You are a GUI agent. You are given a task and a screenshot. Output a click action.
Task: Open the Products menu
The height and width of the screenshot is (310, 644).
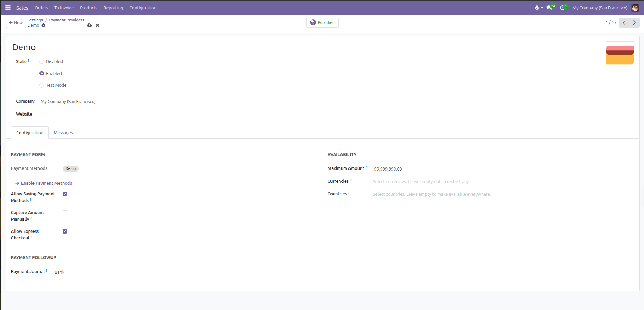(88, 8)
